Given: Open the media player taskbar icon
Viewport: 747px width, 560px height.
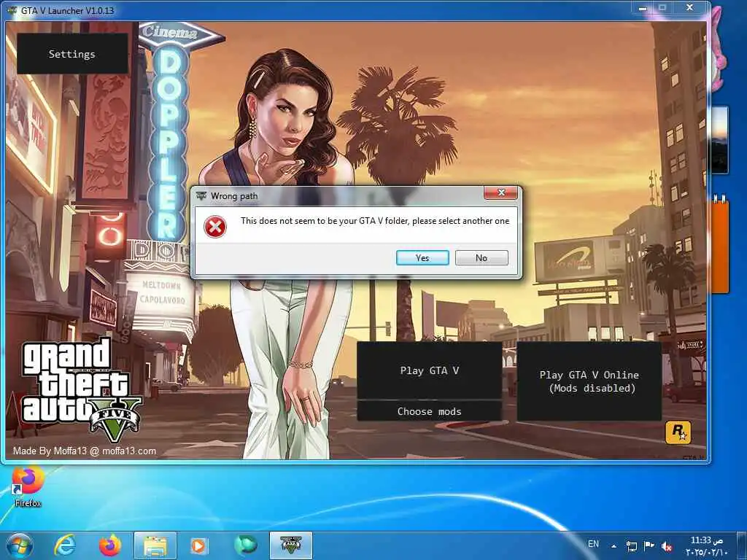Looking at the screenshot, I should coord(199,545).
